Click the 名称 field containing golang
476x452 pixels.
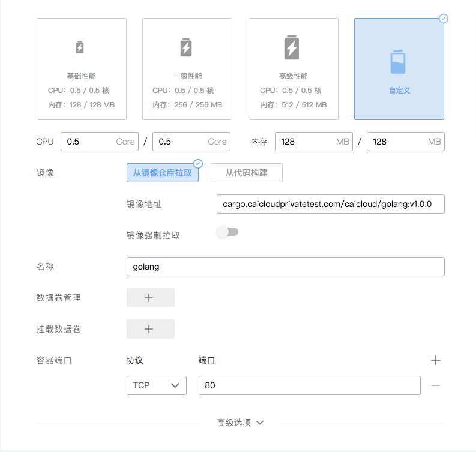[285, 267]
